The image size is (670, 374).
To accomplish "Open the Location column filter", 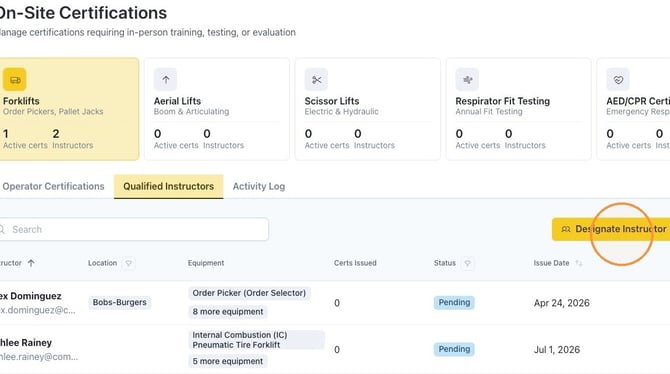I will (x=129, y=263).
